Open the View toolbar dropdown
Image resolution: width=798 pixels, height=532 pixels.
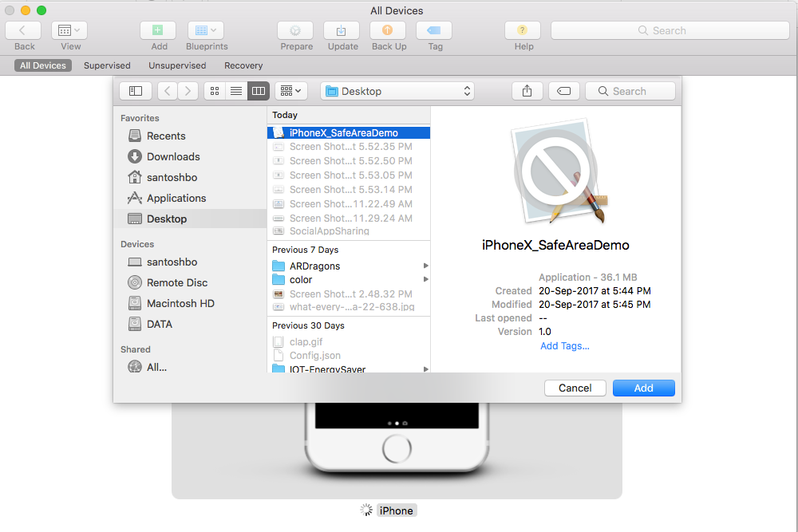pos(69,30)
